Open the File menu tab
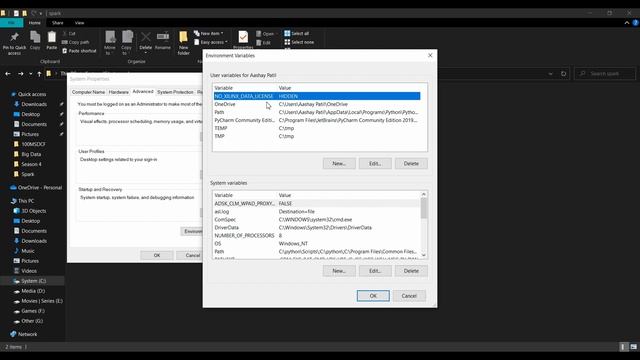The width and height of the screenshot is (640, 360). tap(11, 23)
